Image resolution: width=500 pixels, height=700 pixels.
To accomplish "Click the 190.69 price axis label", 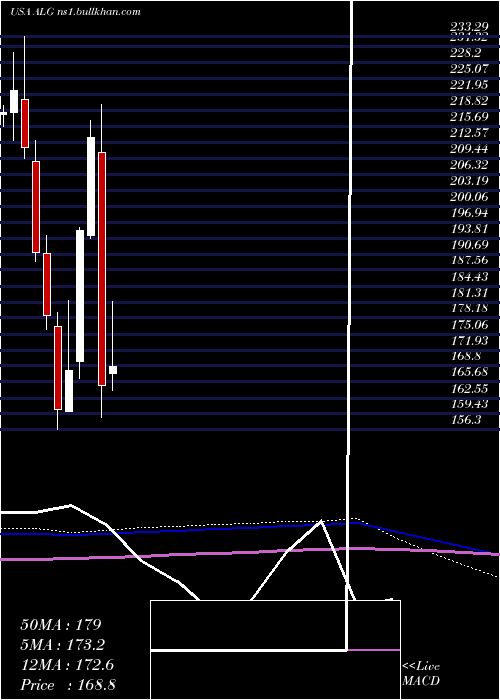I will [x=469, y=245].
